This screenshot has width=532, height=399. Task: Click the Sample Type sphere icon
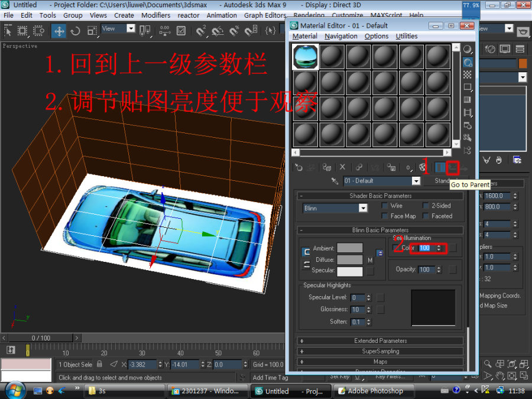pyautogui.click(x=468, y=50)
